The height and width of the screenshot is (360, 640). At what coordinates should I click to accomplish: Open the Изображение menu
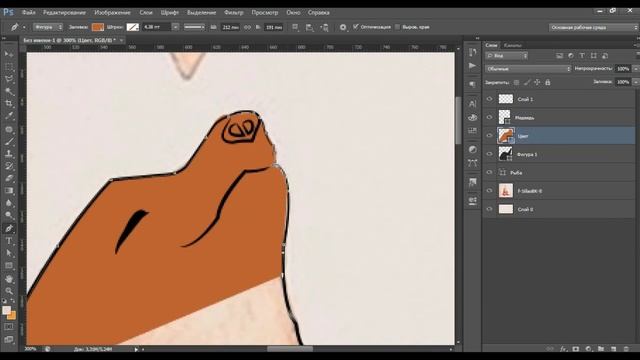point(112,13)
